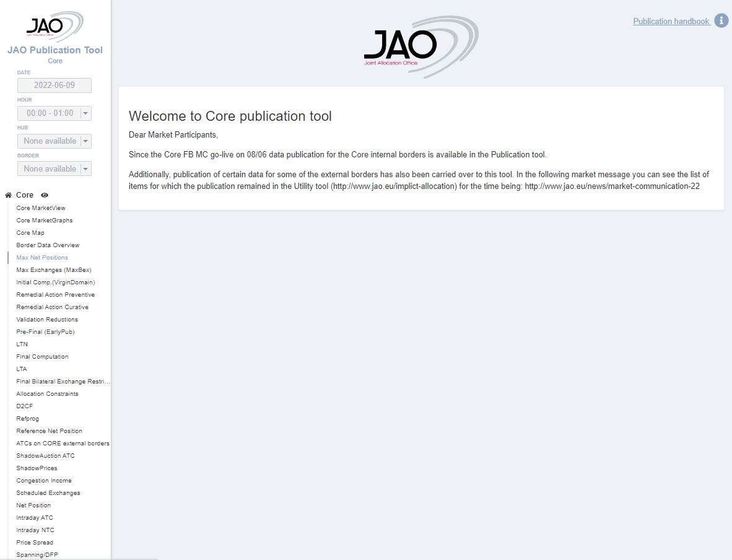732x560 pixels.
Task: Open Pre-Final (EarlyPub)
Action: (45, 331)
